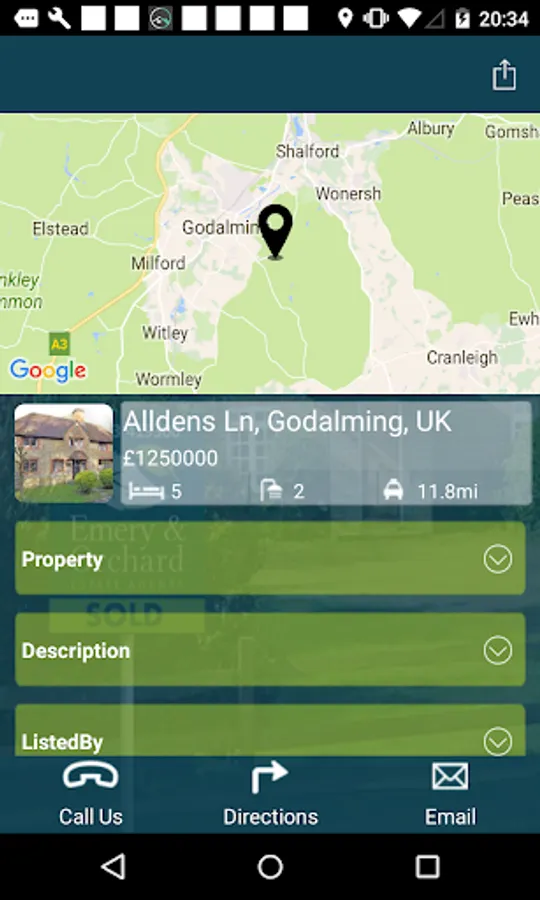
Task: Expand the ListedBy section chevron
Action: point(498,742)
